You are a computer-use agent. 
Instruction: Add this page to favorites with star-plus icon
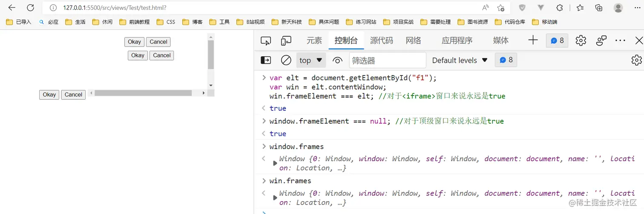pyautogui.click(x=501, y=8)
